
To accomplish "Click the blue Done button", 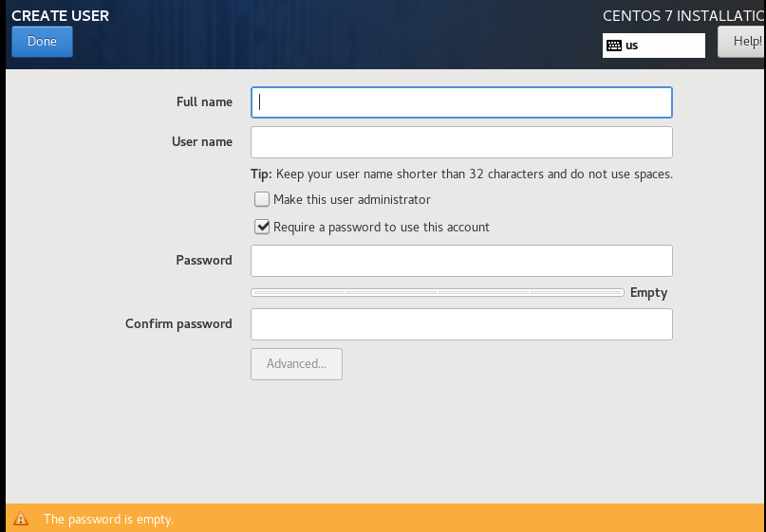I will click(x=42, y=42).
